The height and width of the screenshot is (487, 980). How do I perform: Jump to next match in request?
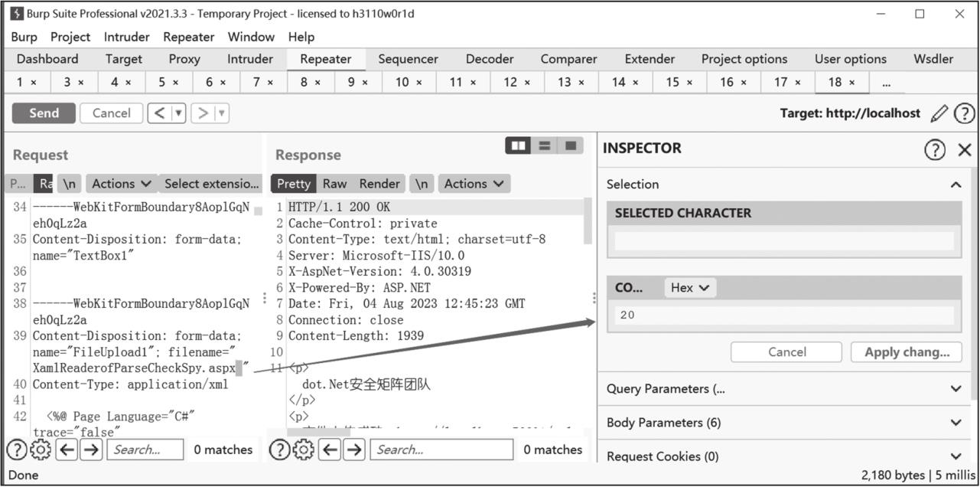[x=91, y=449]
